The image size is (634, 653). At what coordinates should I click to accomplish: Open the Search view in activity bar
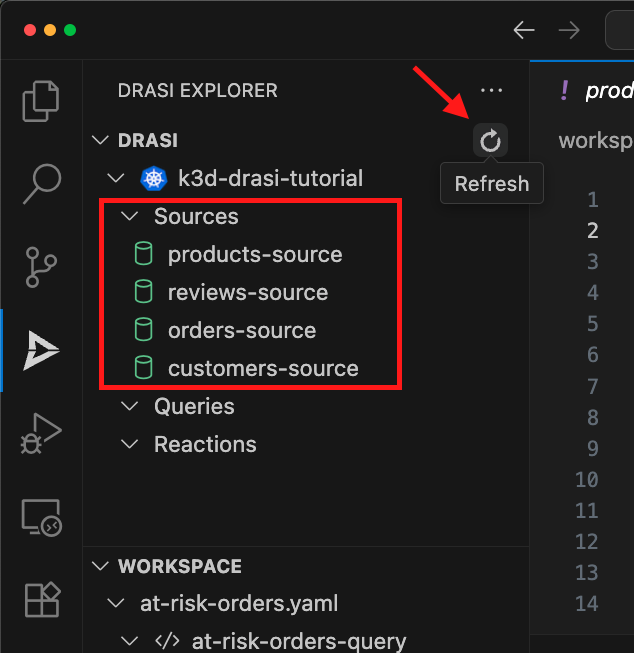41,182
